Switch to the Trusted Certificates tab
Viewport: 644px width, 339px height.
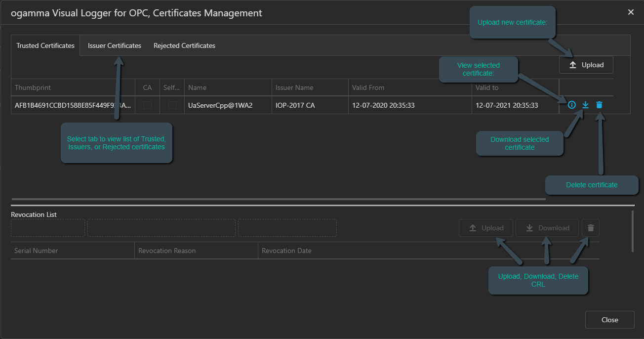coord(45,45)
